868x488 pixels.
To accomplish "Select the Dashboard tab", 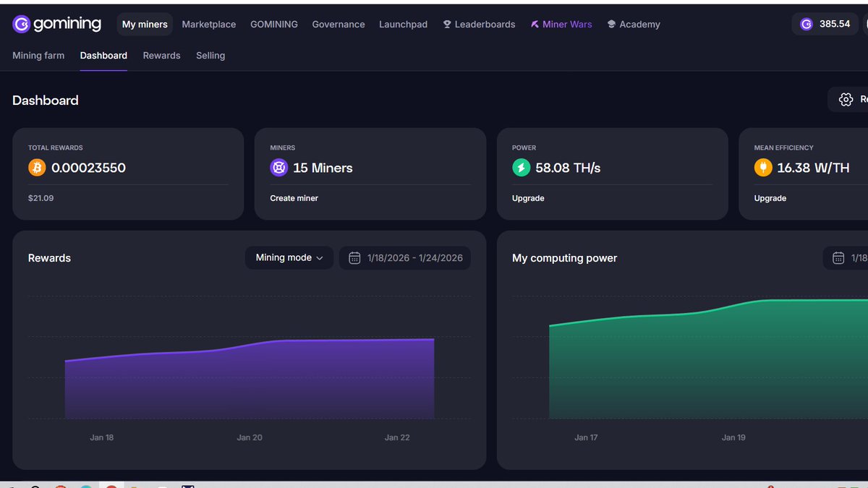I will pyautogui.click(x=103, y=55).
